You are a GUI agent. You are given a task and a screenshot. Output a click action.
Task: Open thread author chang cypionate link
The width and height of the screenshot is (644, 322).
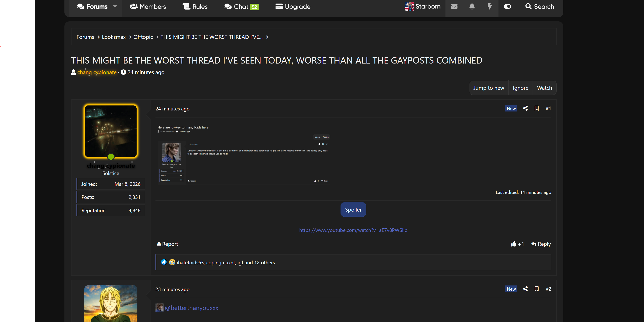pos(97,72)
